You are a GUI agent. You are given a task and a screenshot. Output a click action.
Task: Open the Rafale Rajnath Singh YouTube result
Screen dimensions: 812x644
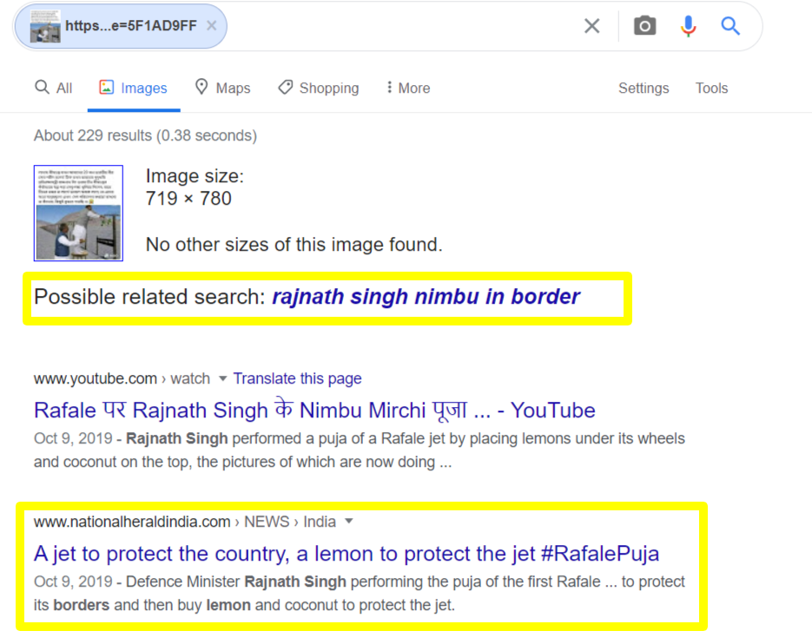pyautogui.click(x=314, y=411)
